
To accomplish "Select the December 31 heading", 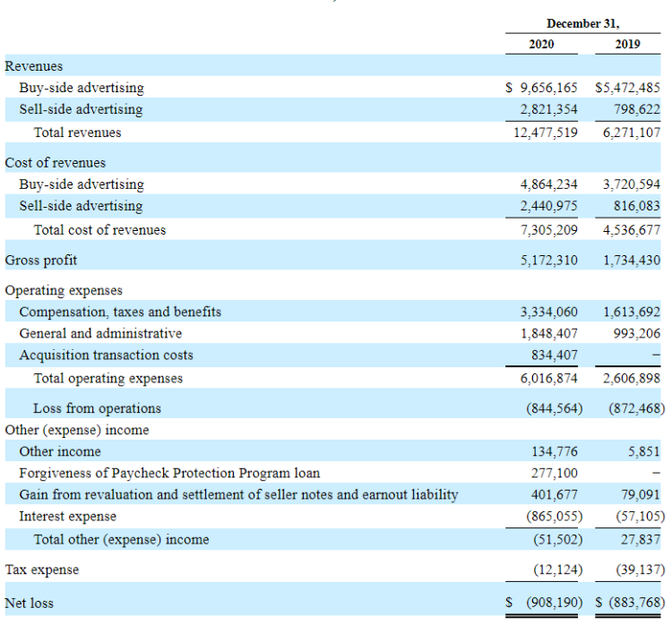I will [x=583, y=23].
